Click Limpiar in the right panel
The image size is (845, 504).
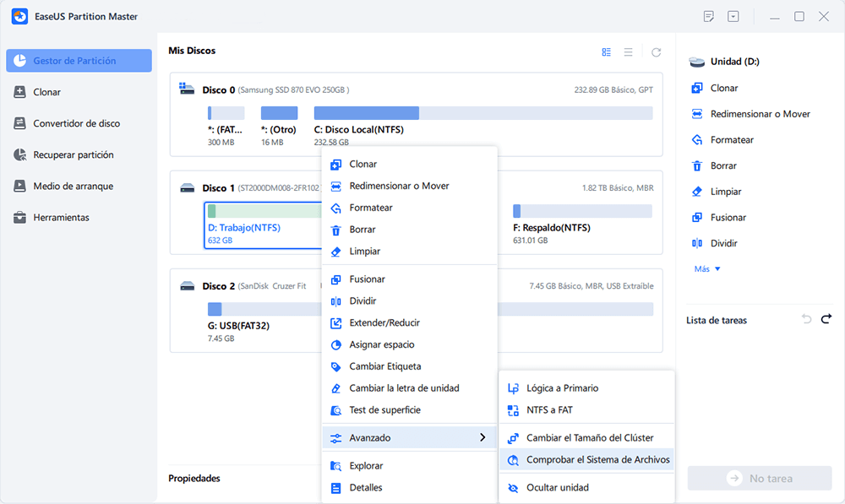click(716, 191)
